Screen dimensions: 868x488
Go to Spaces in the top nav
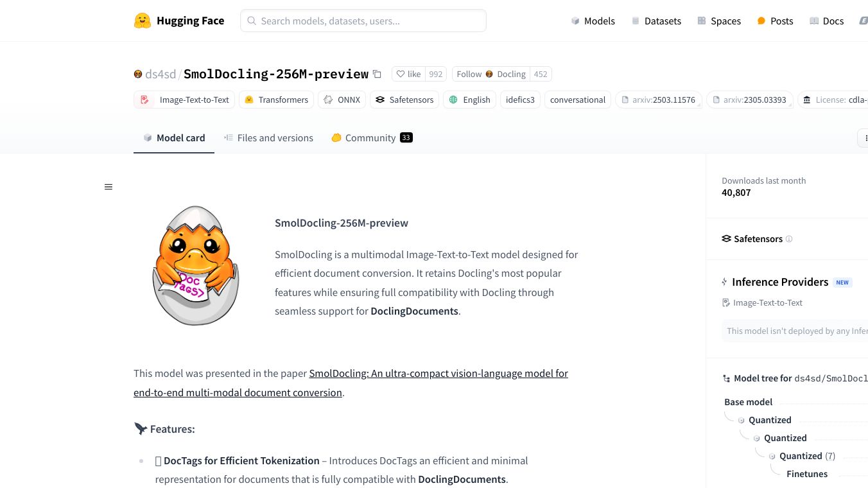pyautogui.click(x=719, y=21)
